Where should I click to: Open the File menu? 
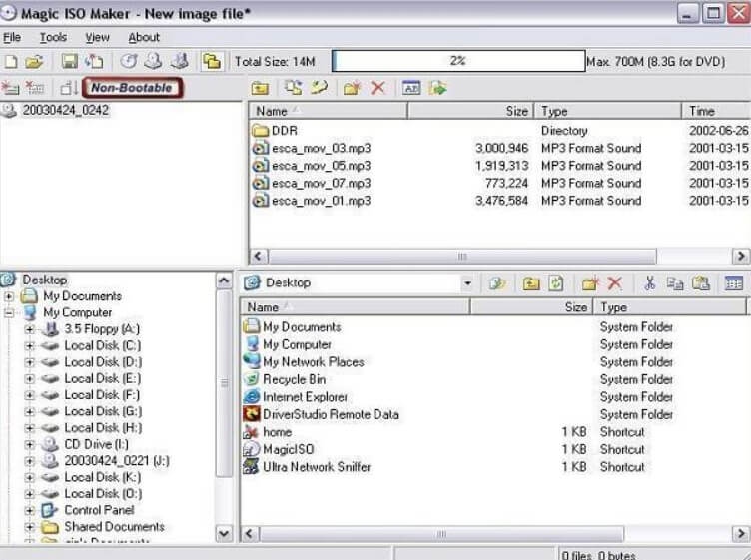point(12,37)
